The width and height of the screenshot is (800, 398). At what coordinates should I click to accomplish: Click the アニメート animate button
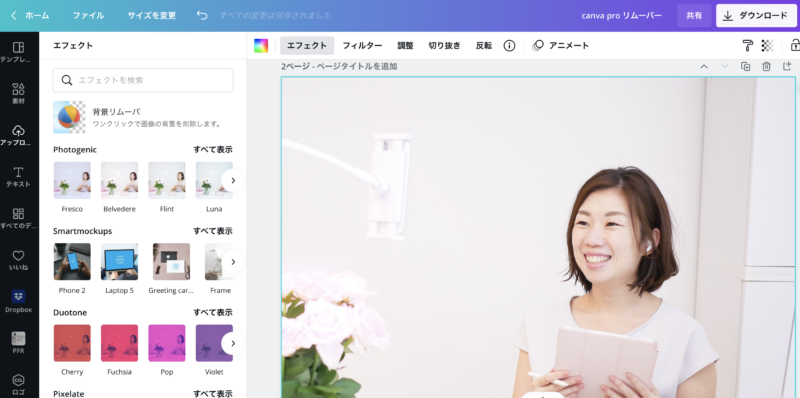tap(561, 45)
